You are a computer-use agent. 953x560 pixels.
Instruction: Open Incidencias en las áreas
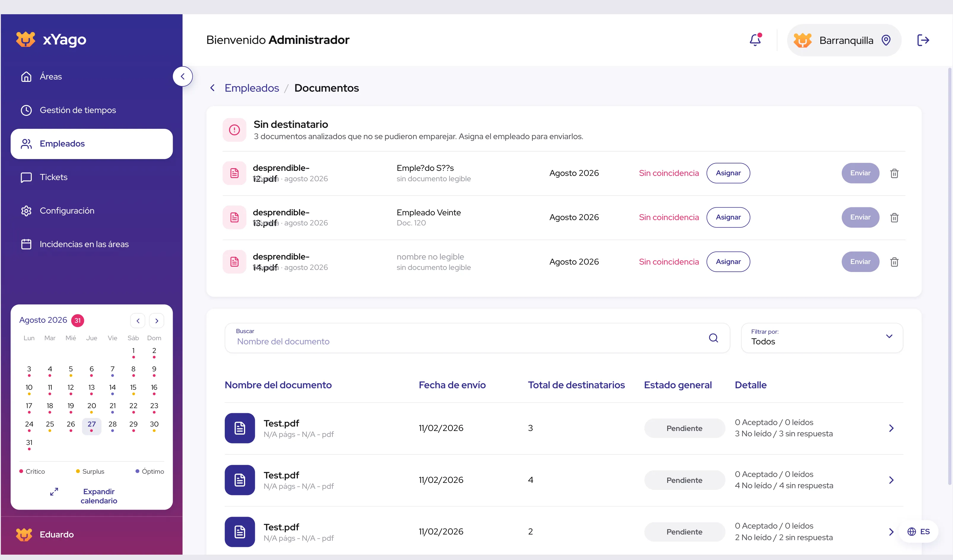tap(91, 244)
